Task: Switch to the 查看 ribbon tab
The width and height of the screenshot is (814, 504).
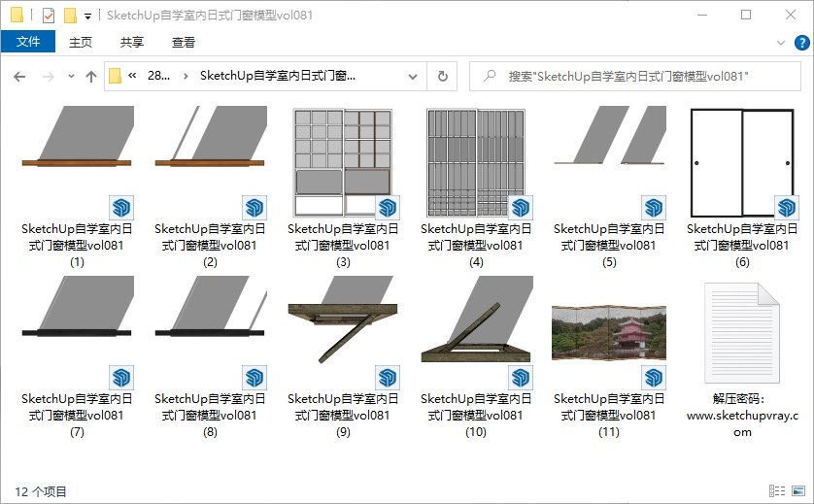Action: click(x=184, y=42)
